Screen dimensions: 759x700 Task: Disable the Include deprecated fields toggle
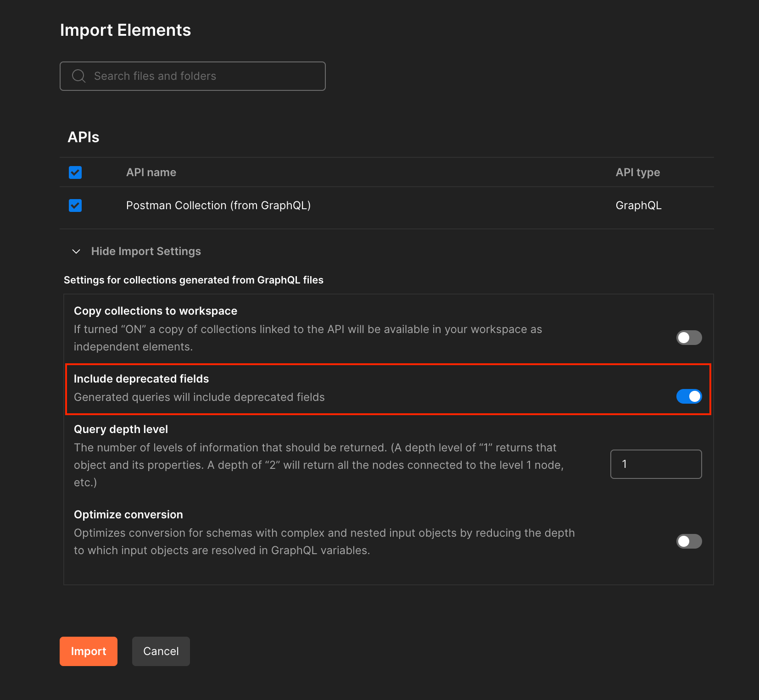point(689,396)
